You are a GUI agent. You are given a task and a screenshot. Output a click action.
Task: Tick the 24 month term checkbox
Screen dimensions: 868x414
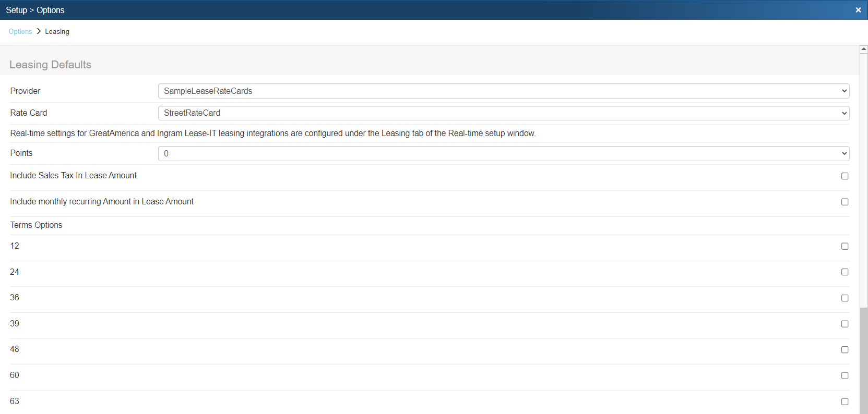coord(845,272)
